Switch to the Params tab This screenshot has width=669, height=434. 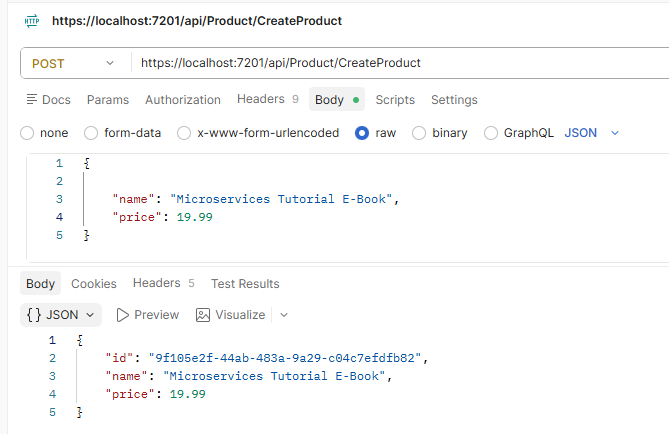[108, 99]
